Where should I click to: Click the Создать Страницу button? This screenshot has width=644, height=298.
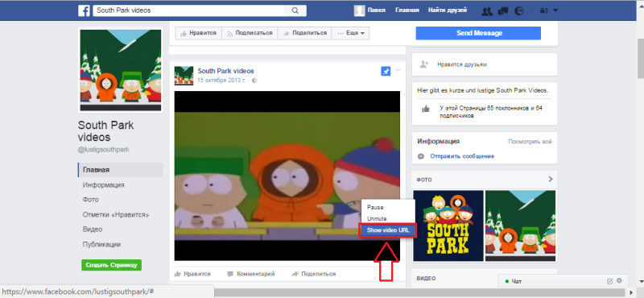111,265
